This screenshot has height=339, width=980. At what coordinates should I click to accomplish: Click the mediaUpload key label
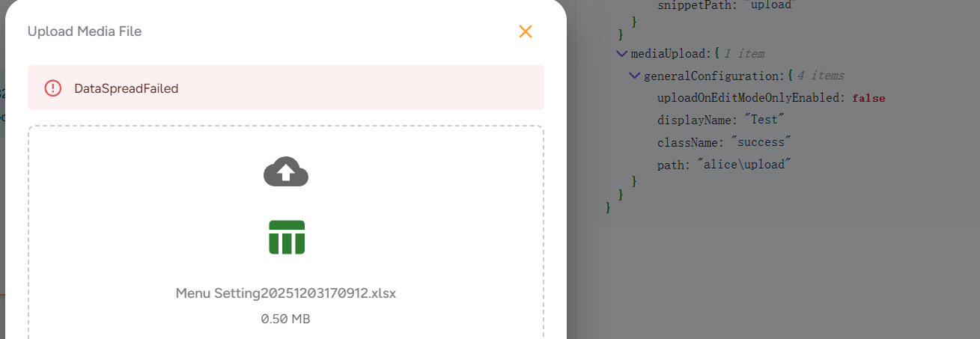[x=668, y=54]
